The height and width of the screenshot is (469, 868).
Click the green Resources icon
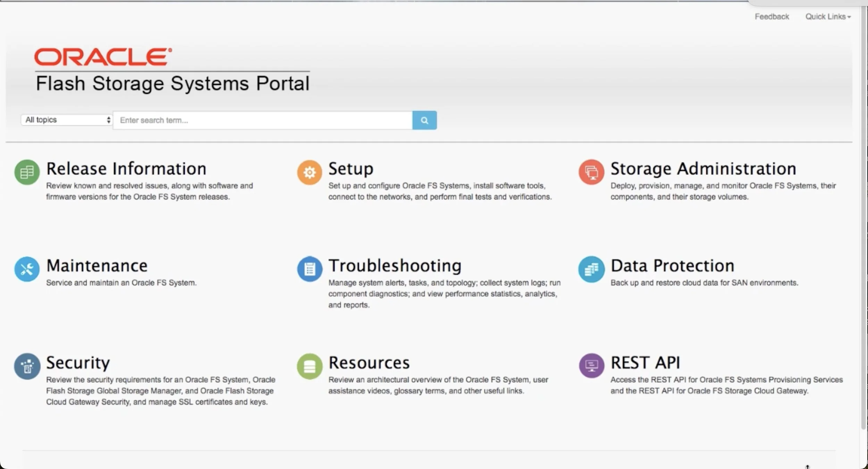tap(309, 366)
